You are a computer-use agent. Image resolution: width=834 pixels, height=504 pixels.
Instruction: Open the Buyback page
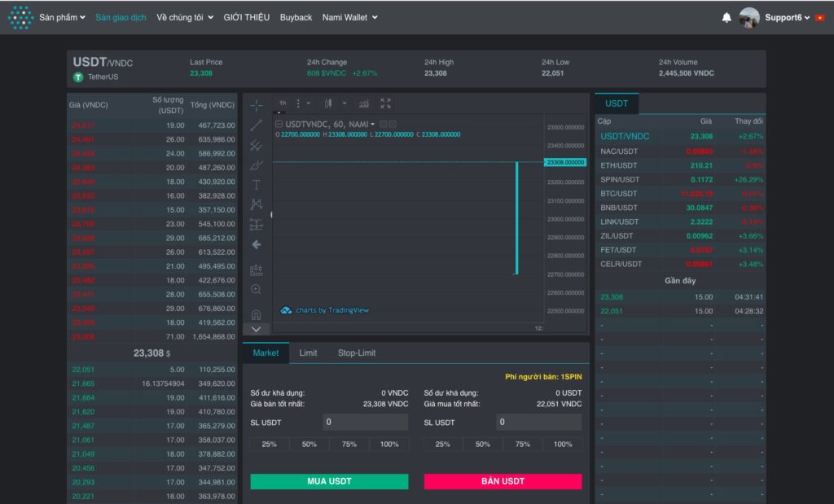coord(296,18)
